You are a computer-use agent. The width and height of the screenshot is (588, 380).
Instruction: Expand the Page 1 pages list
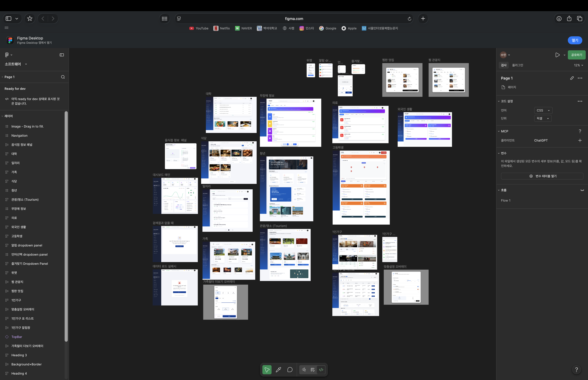(2, 77)
